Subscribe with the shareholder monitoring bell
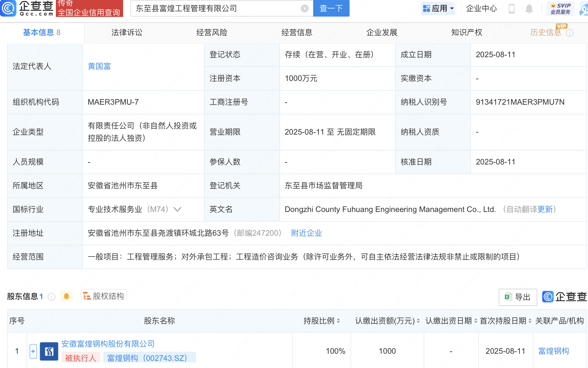Viewport: 588px width, 368px height. pos(66,296)
